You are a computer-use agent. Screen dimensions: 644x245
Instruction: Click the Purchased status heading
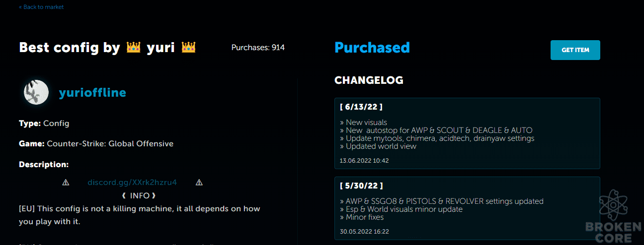click(x=372, y=48)
